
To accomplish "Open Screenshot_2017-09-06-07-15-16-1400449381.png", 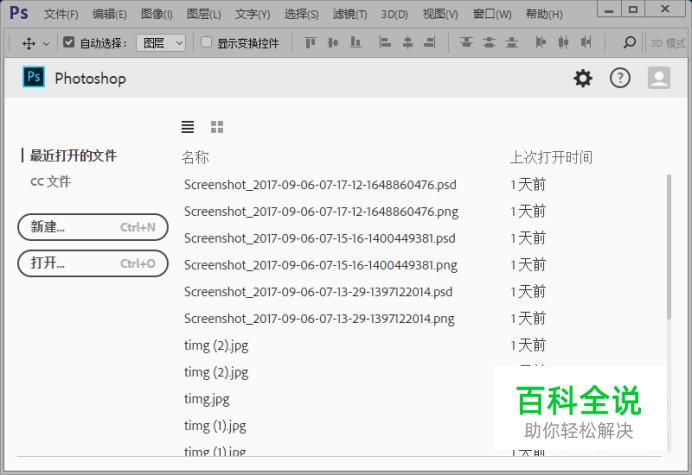I will (320, 265).
